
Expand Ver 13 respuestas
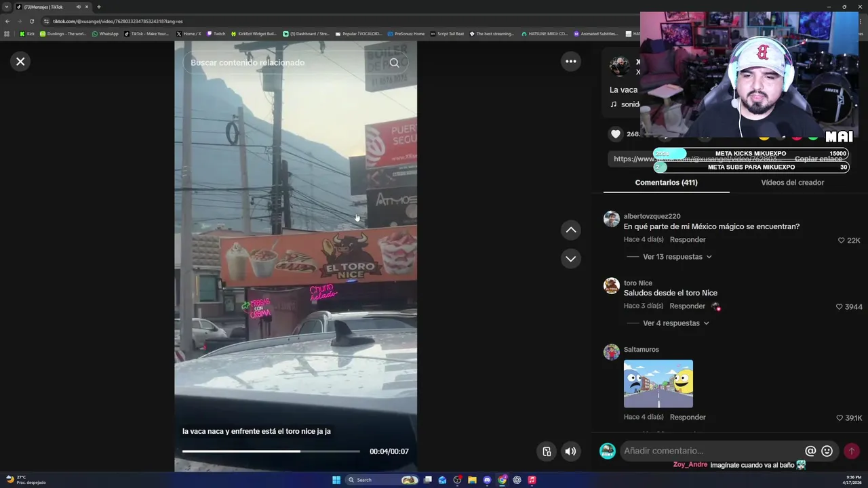677,257
